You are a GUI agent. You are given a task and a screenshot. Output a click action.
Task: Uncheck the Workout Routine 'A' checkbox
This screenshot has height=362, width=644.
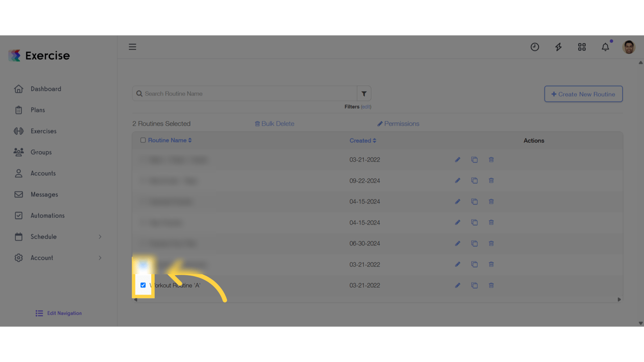coord(143,285)
